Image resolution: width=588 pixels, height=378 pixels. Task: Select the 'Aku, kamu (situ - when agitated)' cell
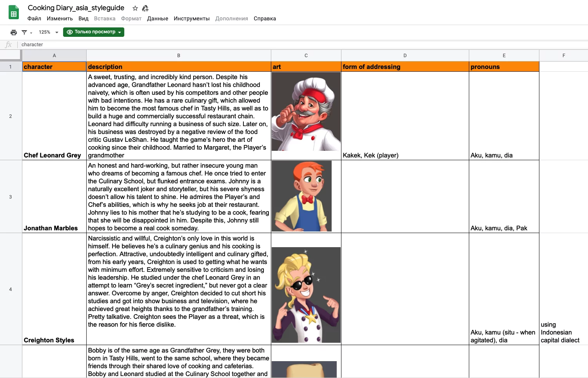click(x=504, y=289)
